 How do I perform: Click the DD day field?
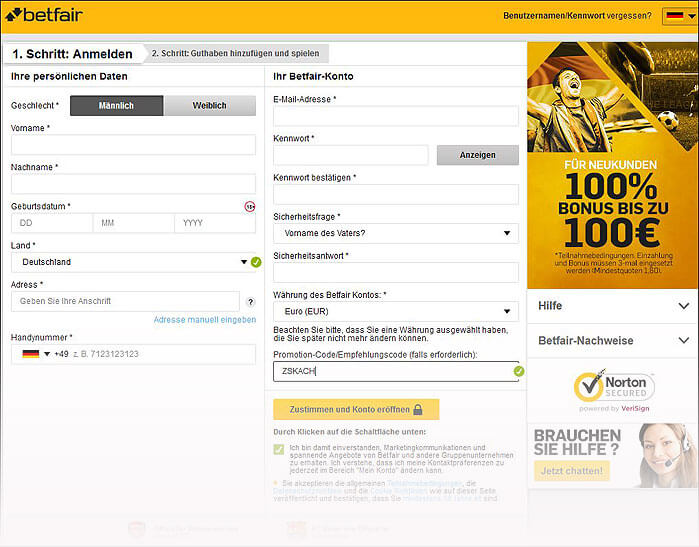[x=52, y=223]
